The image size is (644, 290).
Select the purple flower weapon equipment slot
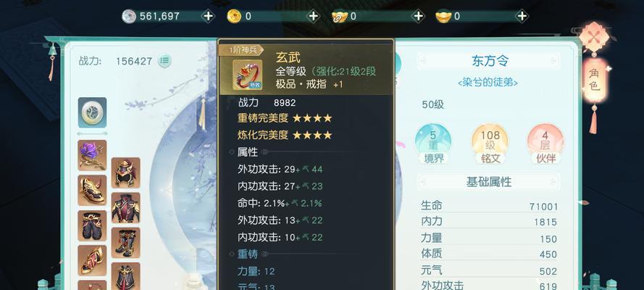pyautogui.click(x=92, y=155)
